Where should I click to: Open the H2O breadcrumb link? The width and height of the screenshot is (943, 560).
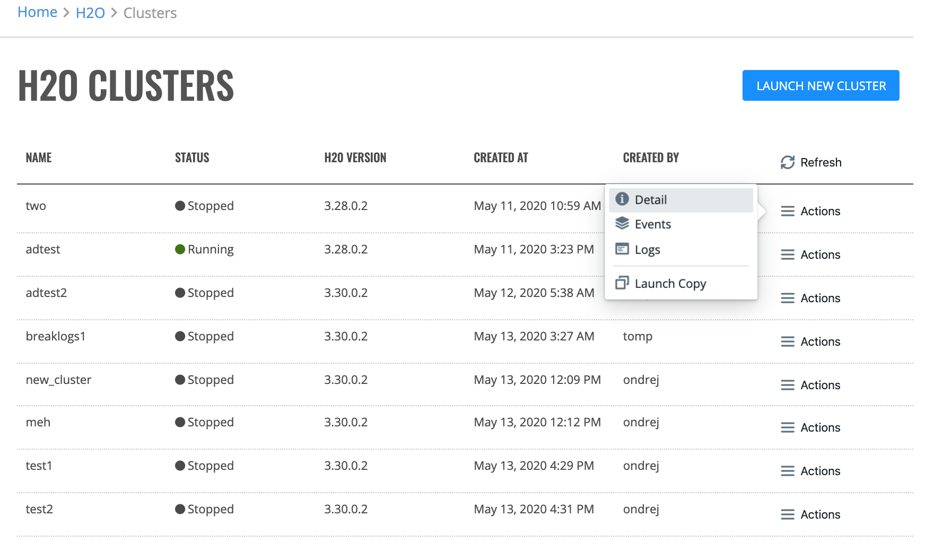coord(90,13)
